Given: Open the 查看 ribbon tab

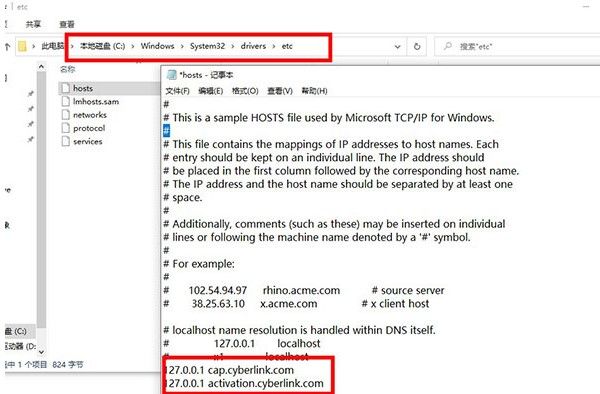Looking at the screenshot, I should (67, 24).
